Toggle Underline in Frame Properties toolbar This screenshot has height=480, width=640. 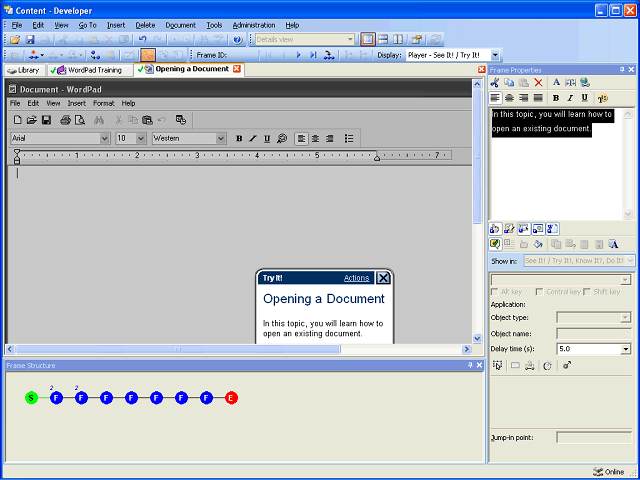point(584,98)
